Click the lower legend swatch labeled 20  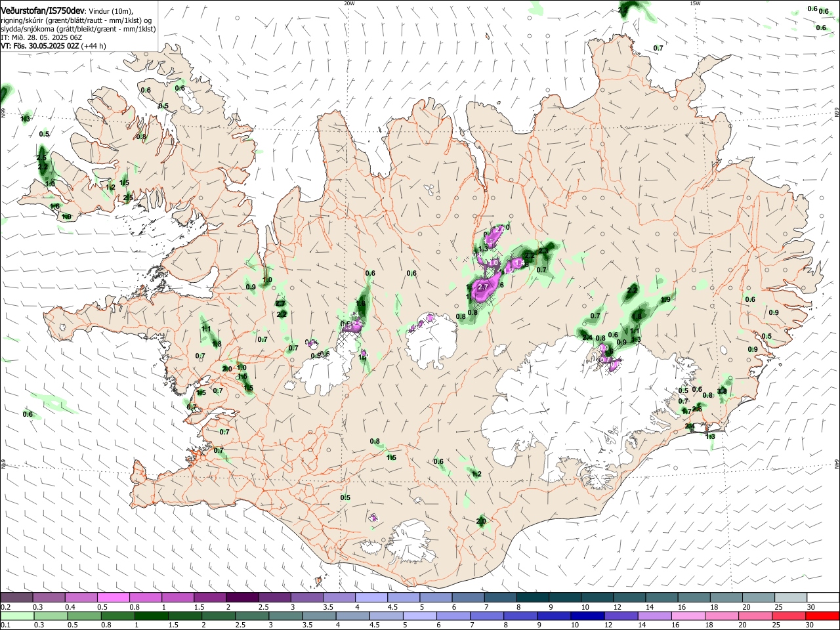click(756, 616)
